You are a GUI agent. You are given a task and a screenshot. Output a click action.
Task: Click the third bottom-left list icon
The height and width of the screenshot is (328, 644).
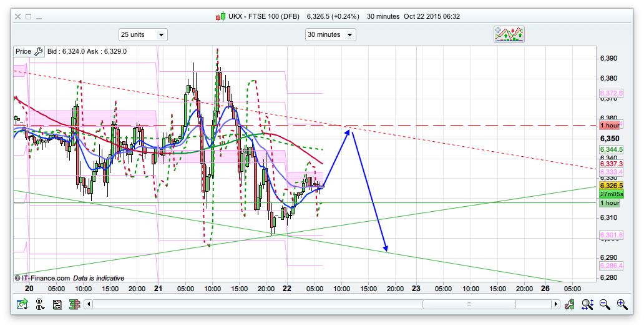click(57, 304)
